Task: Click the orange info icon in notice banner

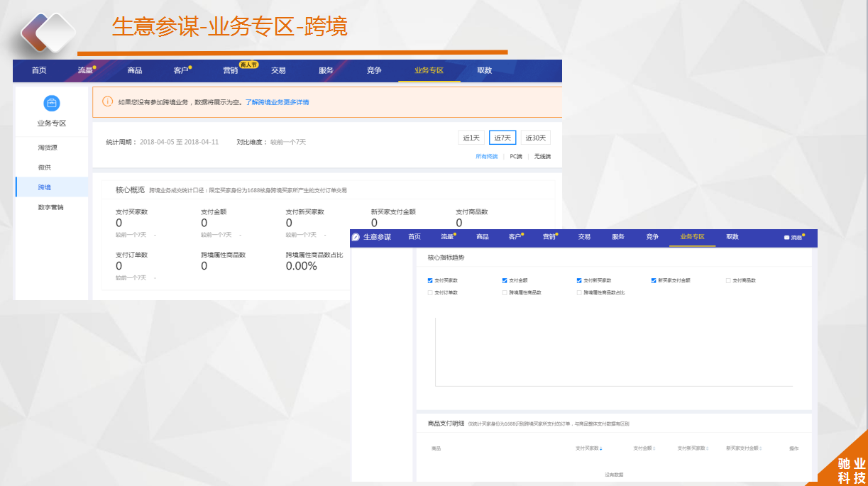Action: point(107,102)
